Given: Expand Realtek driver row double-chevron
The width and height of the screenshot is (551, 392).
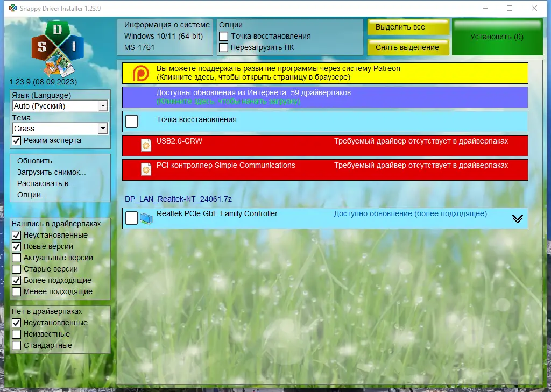Looking at the screenshot, I should 517,219.
